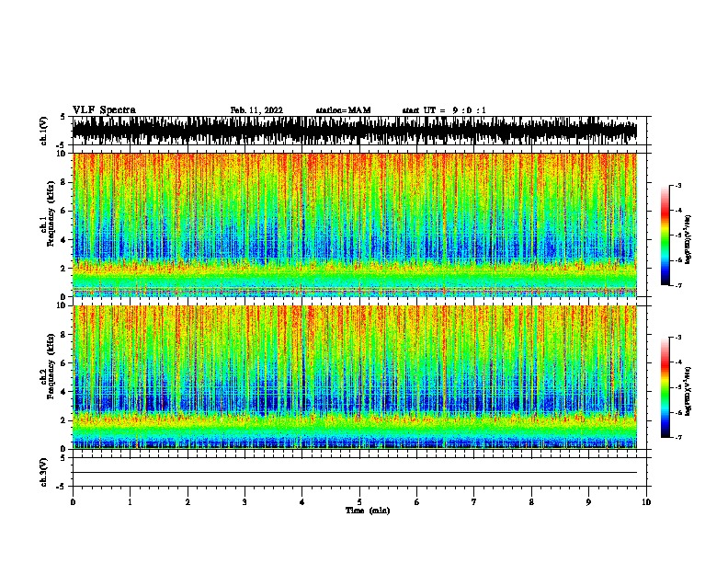Viewport: 728px width, 563px height.
Task: Click the "-7" label on ch.2 colorbar
Action: [678, 437]
